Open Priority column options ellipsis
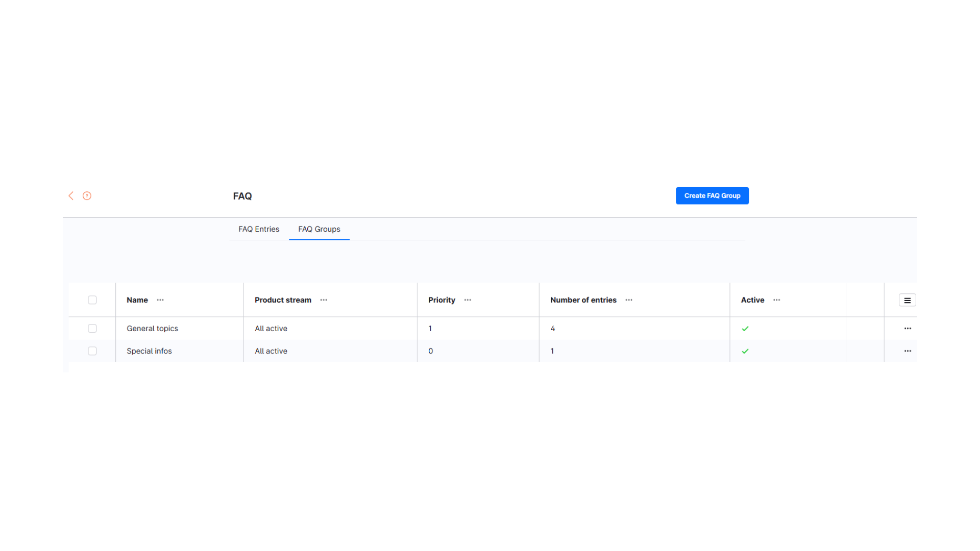This screenshot has height=551, width=980. tap(468, 300)
